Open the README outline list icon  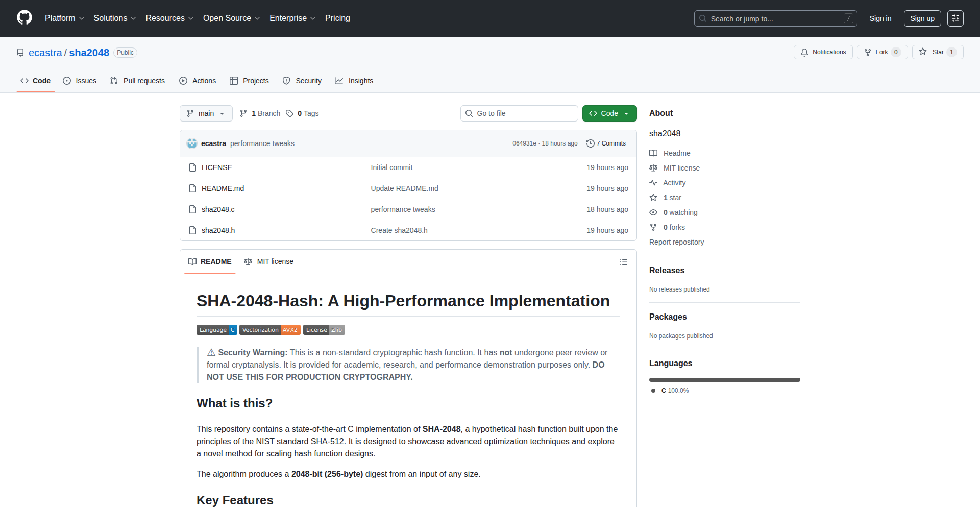[623, 262]
